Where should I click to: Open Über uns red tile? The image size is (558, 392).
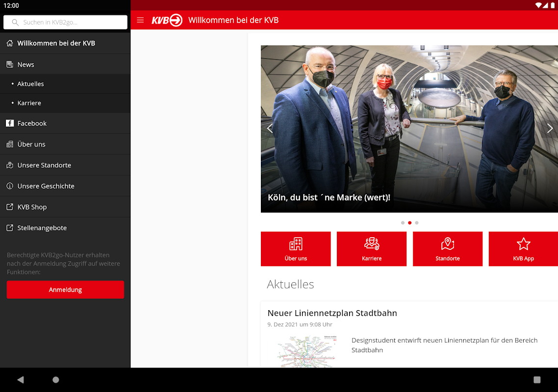click(x=296, y=249)
